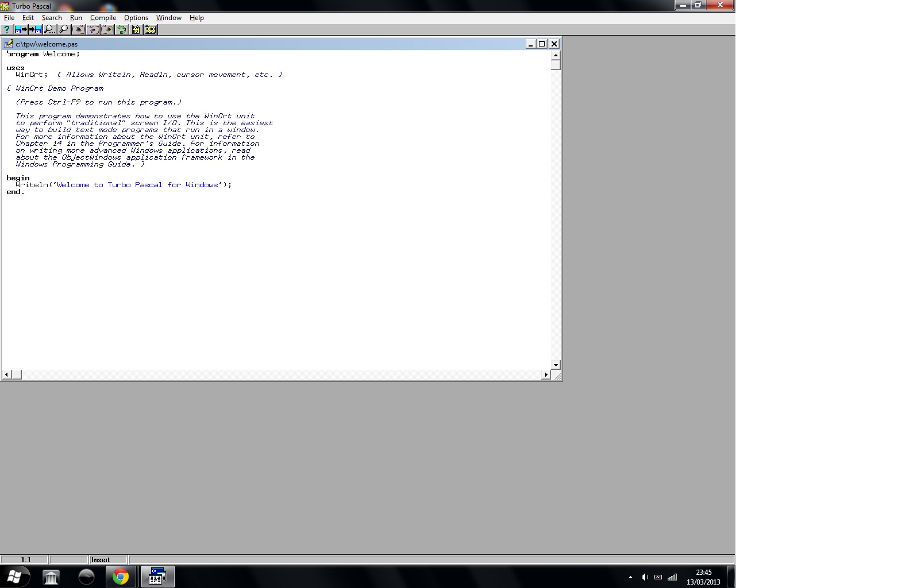917x588 pixels.
Task: Click the 'WinCrt Demo Program' comment line
Action: coord(55,88)
